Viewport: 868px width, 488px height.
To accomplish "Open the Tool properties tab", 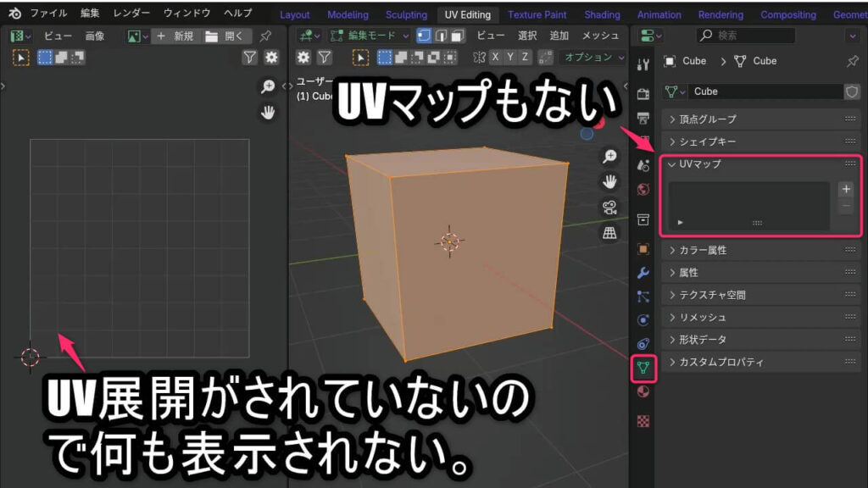I will [643, 64].
